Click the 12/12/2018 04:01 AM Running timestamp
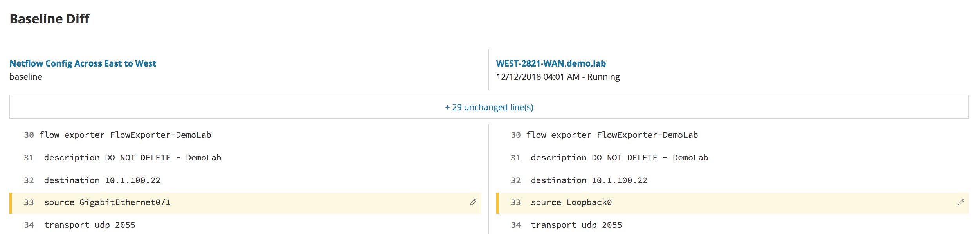Screen dimensions: 980x234 558,77
